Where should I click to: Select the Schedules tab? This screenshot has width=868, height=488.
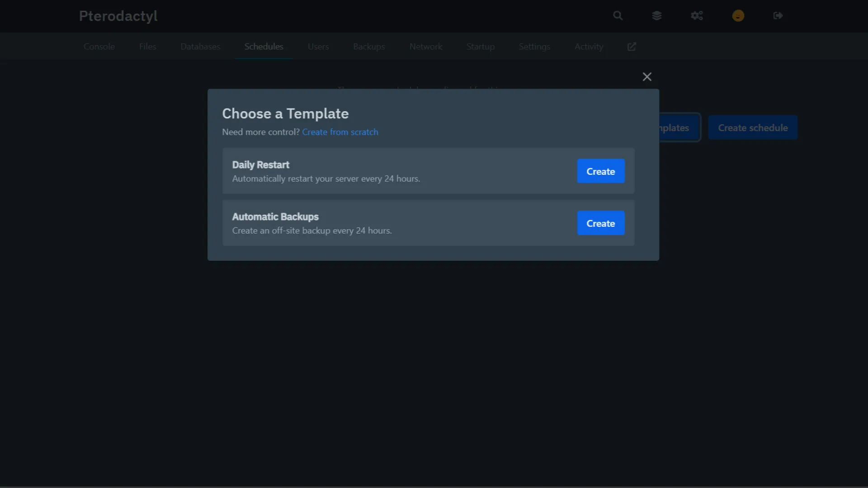point(264,47)
